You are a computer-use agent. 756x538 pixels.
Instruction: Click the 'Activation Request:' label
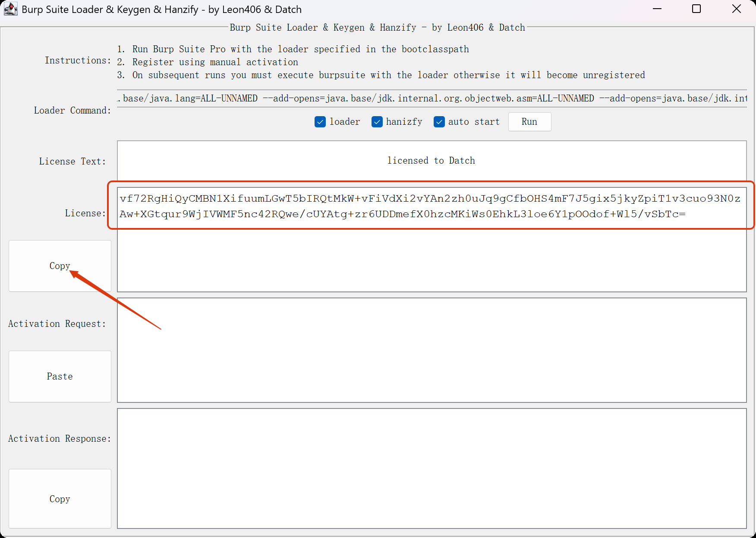(x=57, y=324)
